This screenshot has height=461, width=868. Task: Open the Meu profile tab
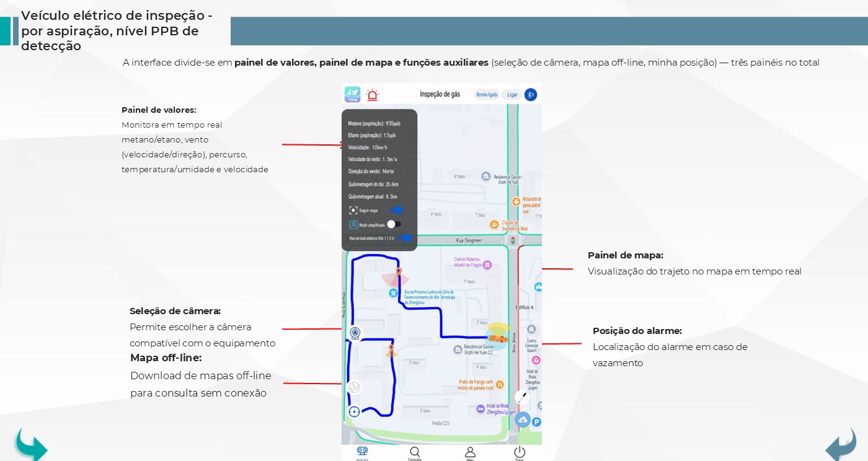(470, 454)
